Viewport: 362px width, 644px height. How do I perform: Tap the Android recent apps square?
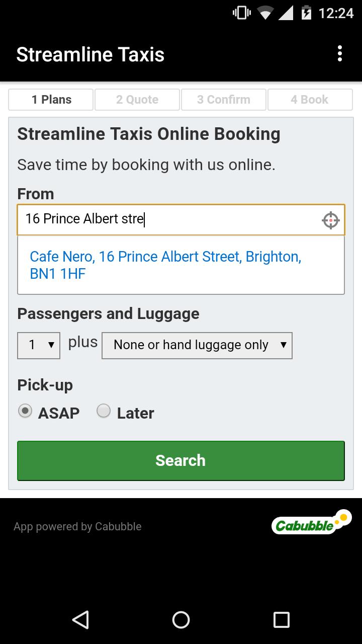[282, 619]
